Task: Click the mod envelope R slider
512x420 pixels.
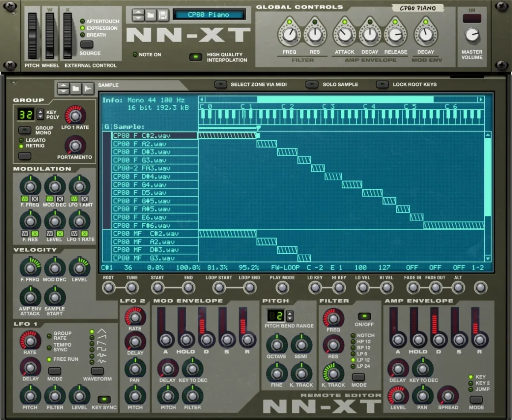Action: tap(247, 327)
